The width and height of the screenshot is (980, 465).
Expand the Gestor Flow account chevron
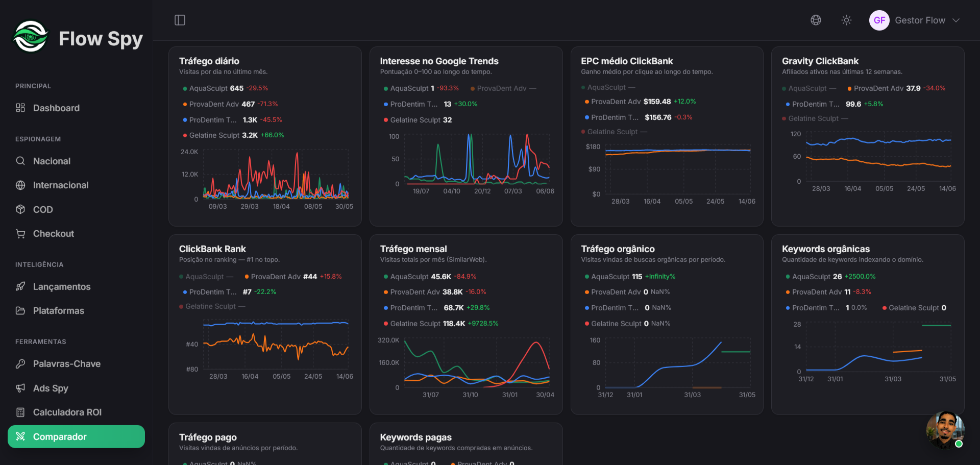click(956, 20)
